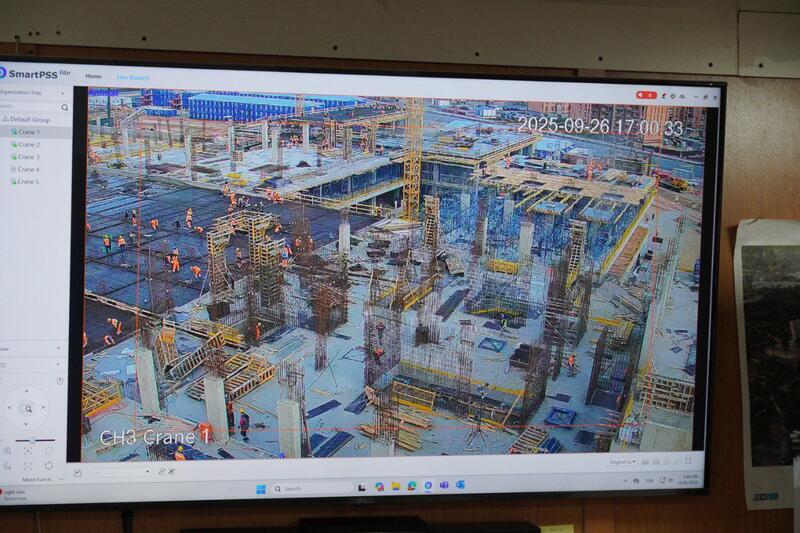Open the Original aspect ratio dropdown
Image resolution: width=800 pixels, height=533 pixels.
(x=621, y=462)
